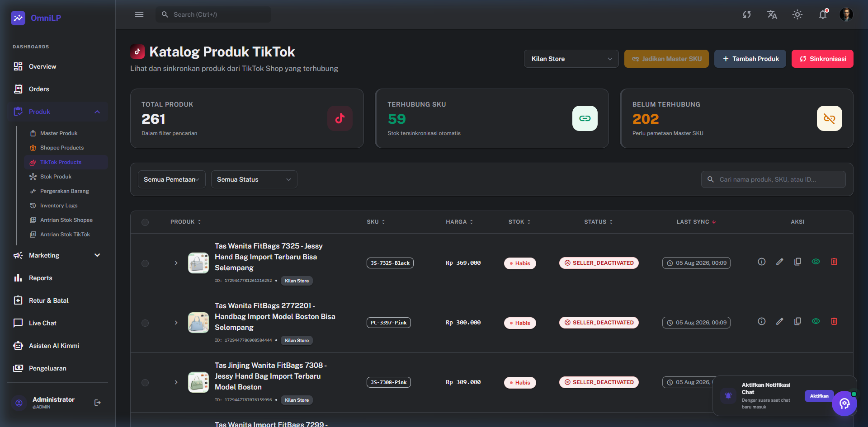The image size is (868, 427).
Task: Edit the Tas Wanita FitBags 2772201 row
Action: (780, 321)
